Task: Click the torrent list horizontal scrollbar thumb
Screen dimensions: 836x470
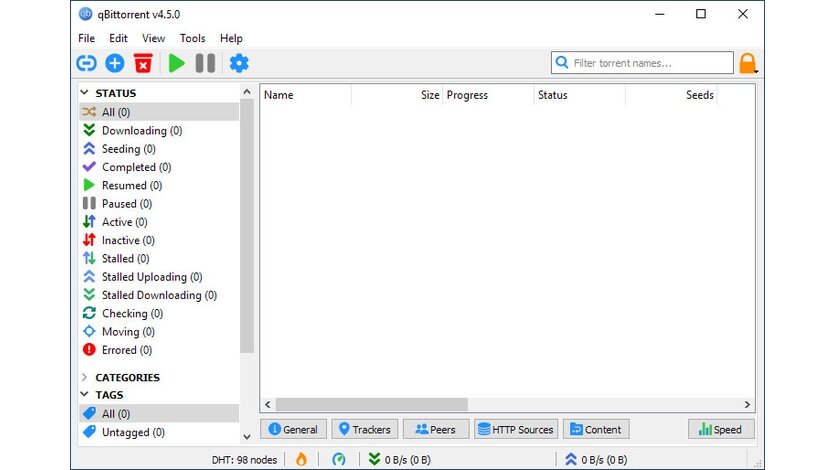Action: coord(372,404)
